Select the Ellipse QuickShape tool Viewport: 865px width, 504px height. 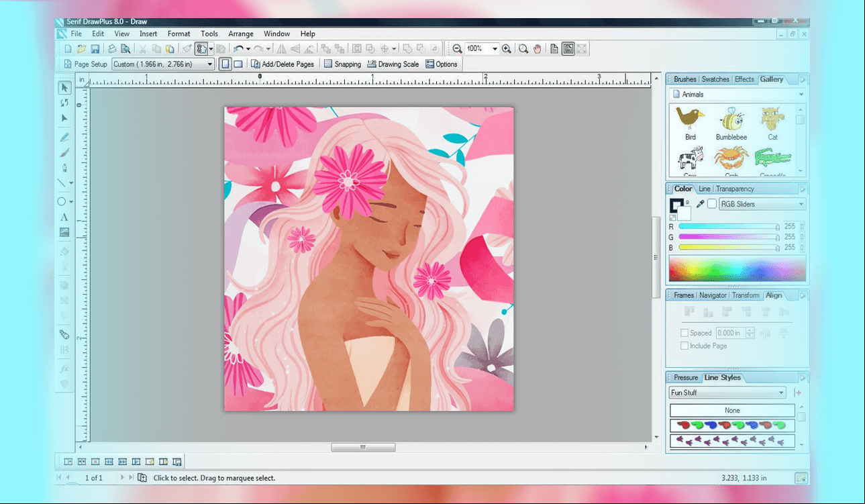(x=62, y=201)
